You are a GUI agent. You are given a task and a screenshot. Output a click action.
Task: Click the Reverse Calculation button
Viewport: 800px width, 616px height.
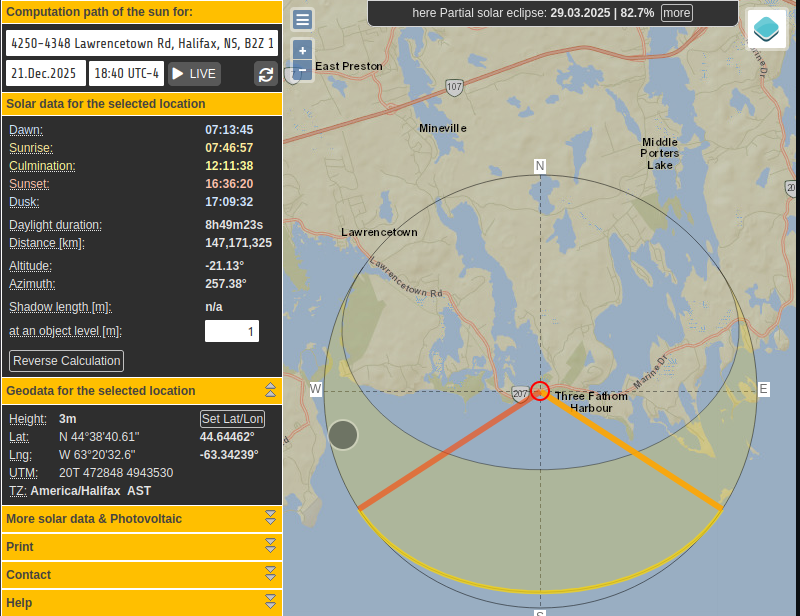[x=67, y=361]
